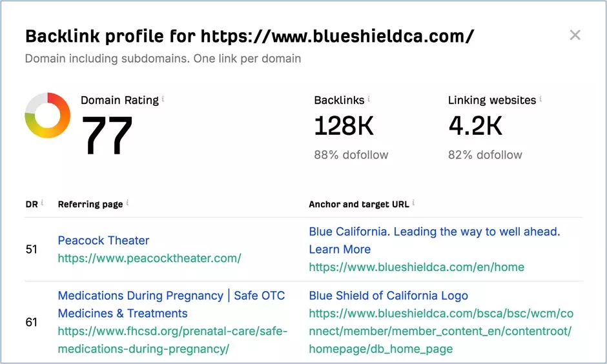Click the Linking websites info icon
Image resolution: width=607 pixels, height=364 pixels.
point(540,99)
